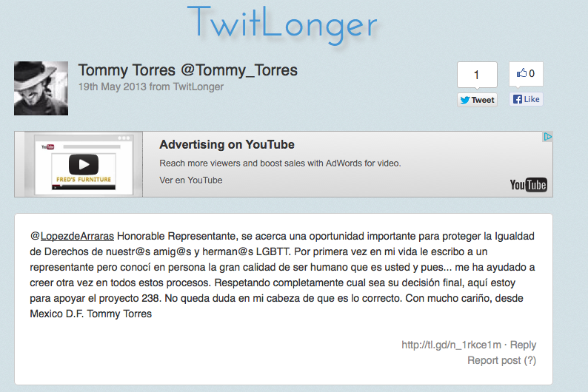Open the @LopezdeArraras mention link
The width and height of the screenshot is (588, 392).
click(73, 236)
